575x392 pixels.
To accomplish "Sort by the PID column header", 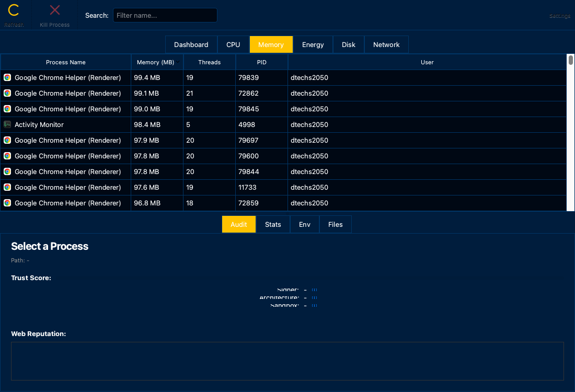I will pyautogui.click(x=261, y=62).
